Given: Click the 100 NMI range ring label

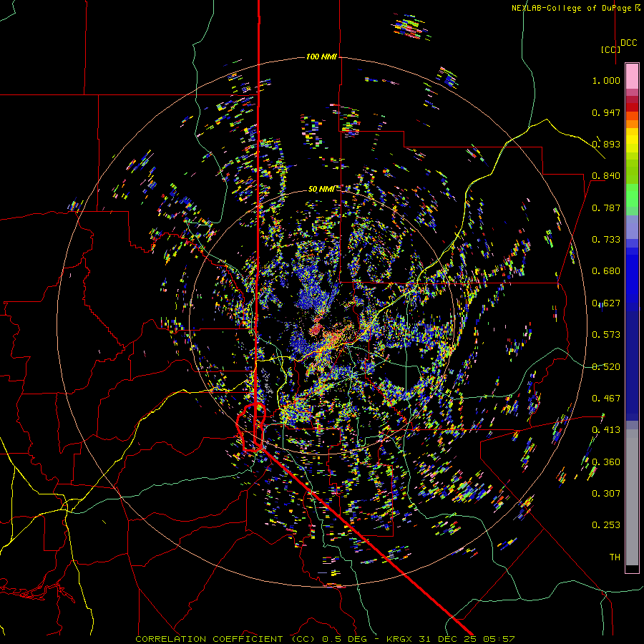Looking at the screenshot, I should 321,57.
